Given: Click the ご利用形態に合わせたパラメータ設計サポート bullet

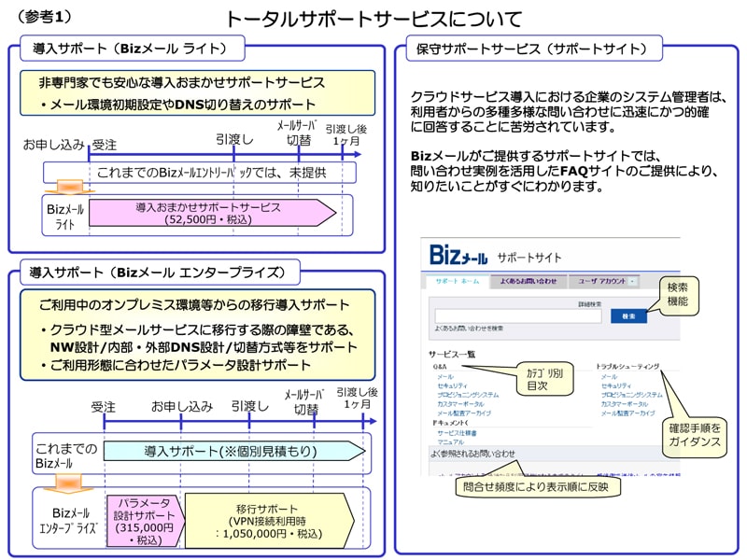Looking at the screenshot, I should [x=176, y=365].
